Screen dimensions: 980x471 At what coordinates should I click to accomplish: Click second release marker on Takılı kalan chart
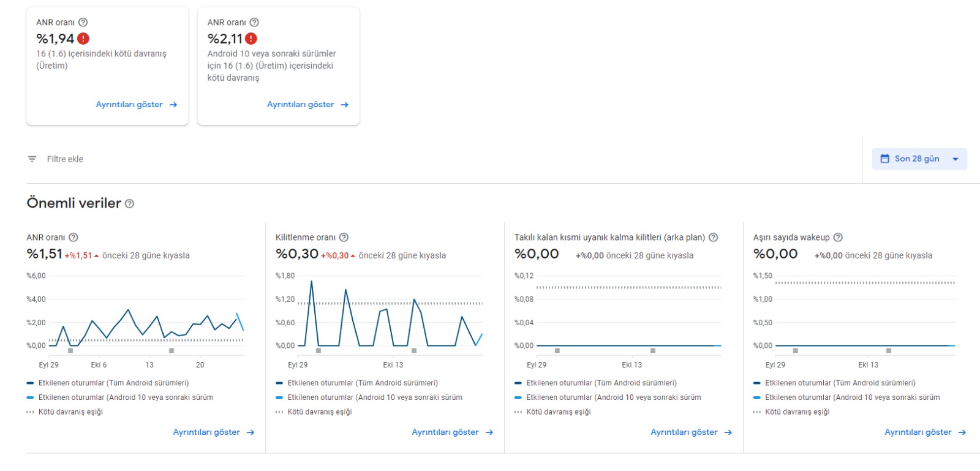click(x=653, y=350)
